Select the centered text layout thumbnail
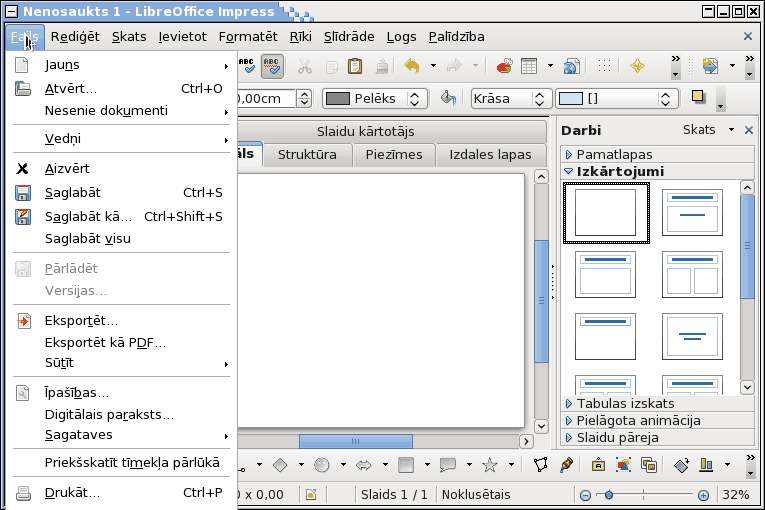The width and height of the screenshot is (765, 510). tap(692, 336)
